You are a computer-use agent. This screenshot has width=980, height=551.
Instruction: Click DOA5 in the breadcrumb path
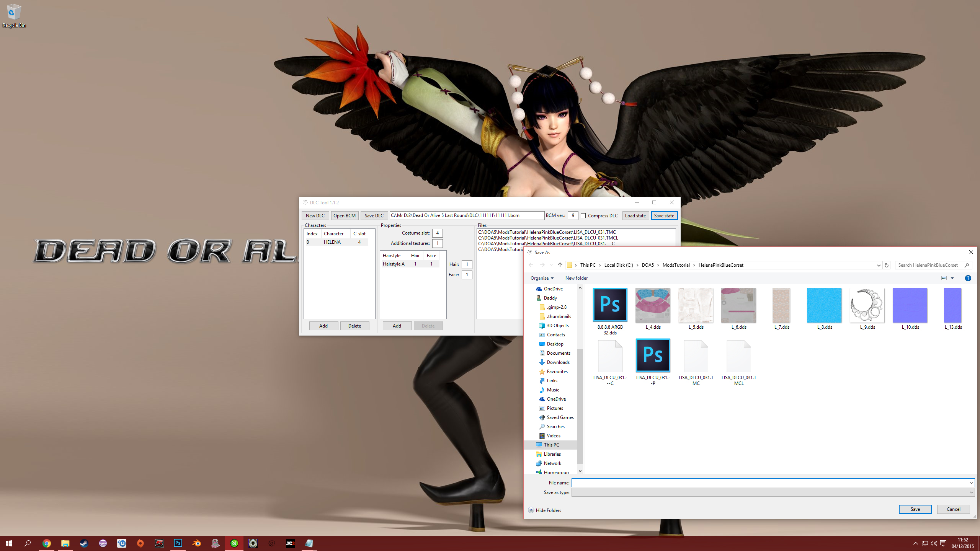[648, 265]
